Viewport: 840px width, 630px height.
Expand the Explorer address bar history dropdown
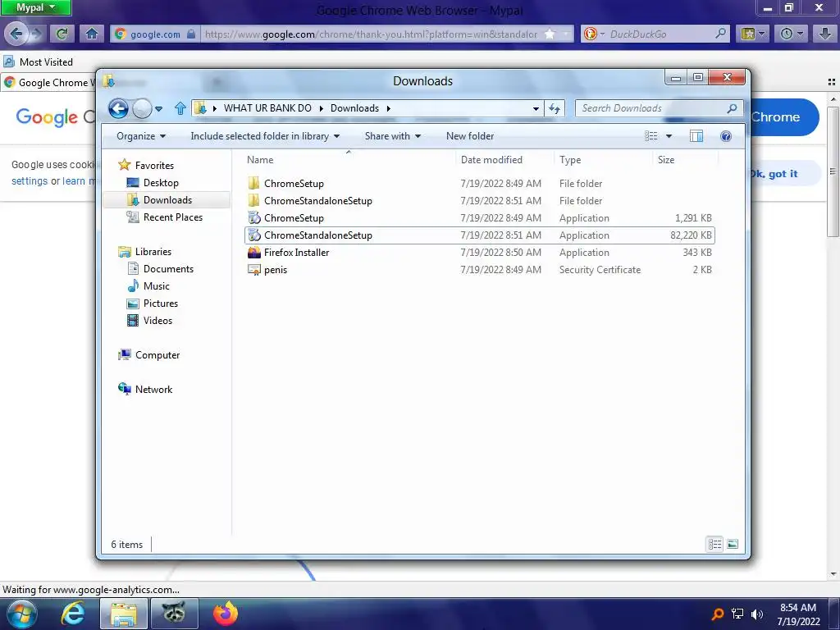pyautogui.click(x=536, y=108)
